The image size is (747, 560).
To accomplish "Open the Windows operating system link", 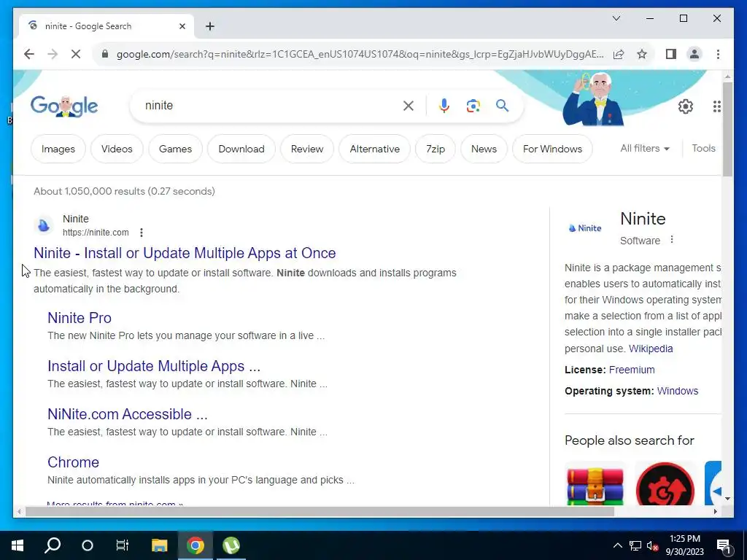I will [x=678, y=391].
